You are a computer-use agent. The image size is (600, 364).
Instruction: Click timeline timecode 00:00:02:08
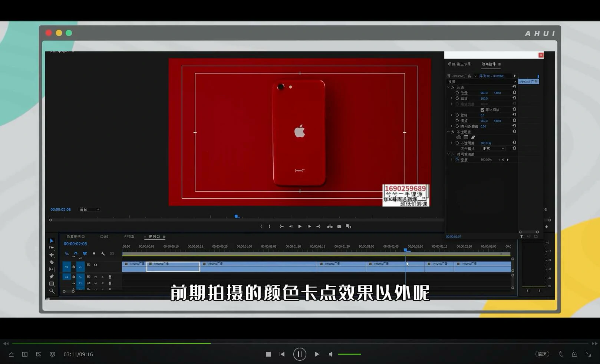[75, 244]
